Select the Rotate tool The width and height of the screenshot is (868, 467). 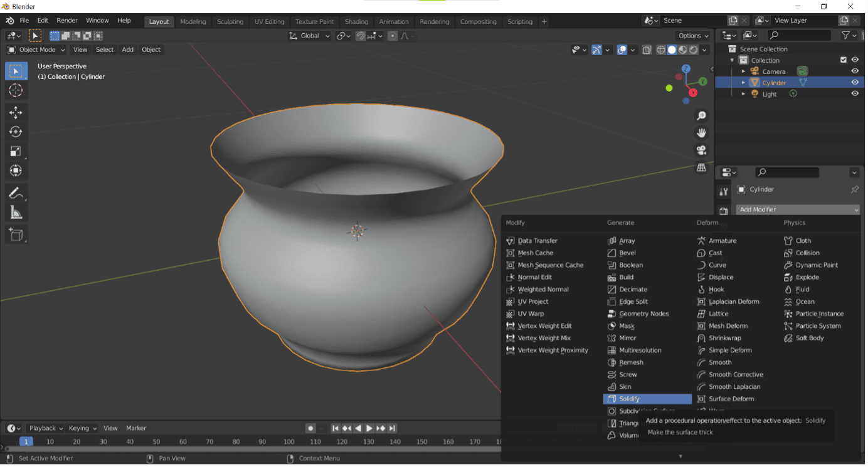[x=16, y=132]
